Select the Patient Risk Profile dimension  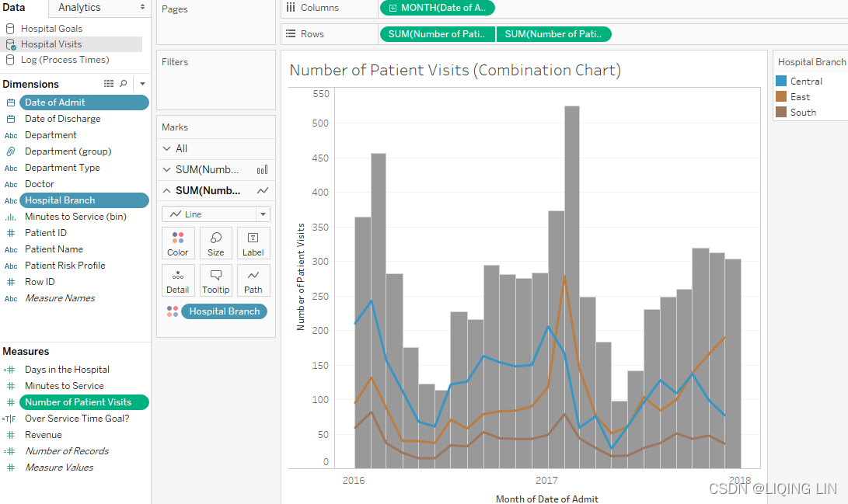click(65, 266)
